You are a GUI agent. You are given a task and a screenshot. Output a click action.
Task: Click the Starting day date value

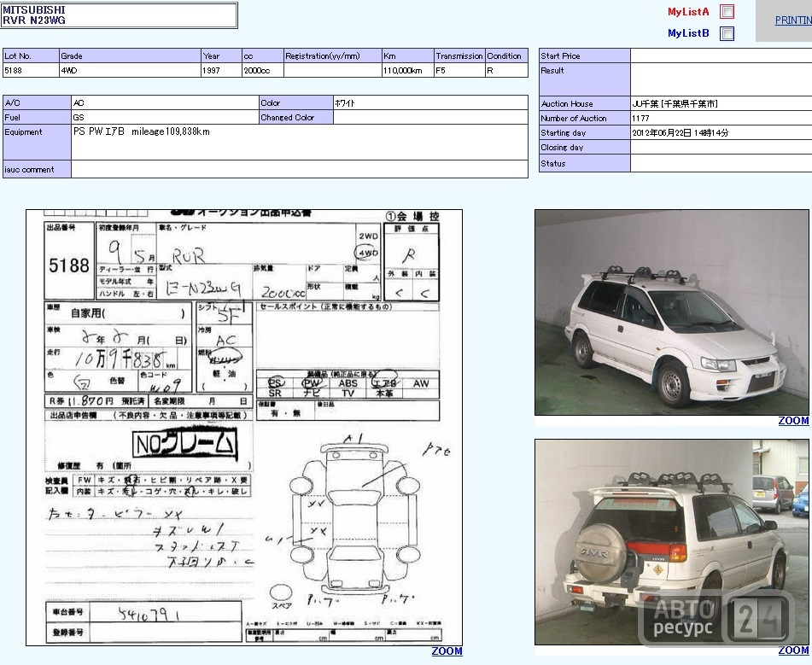(x=680, y=132)
